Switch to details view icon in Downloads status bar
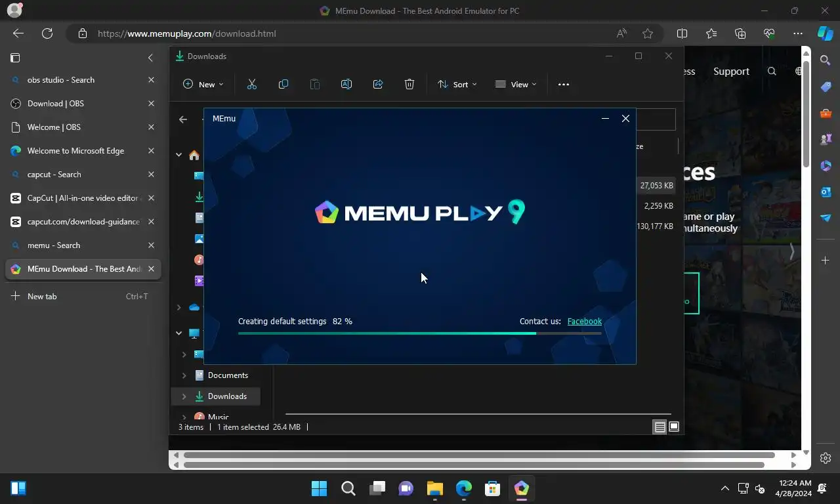Viewport: 840px width, 504px height. point(660,427)
